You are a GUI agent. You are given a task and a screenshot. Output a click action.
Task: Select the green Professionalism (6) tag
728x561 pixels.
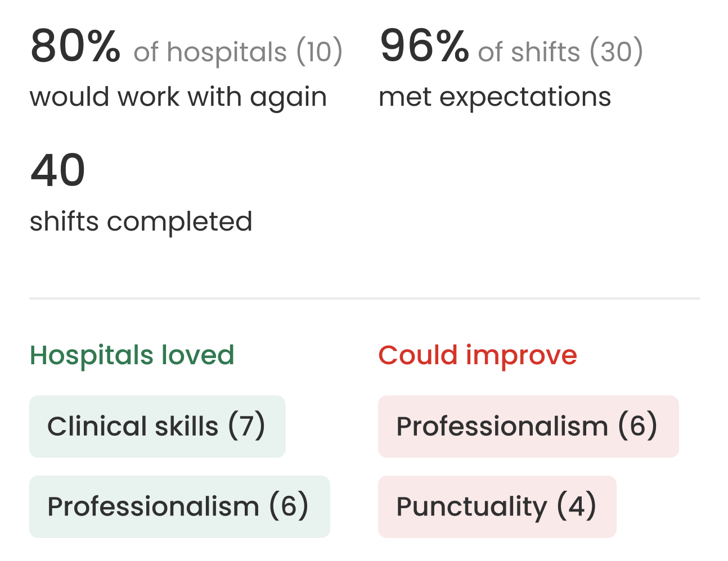179,506
